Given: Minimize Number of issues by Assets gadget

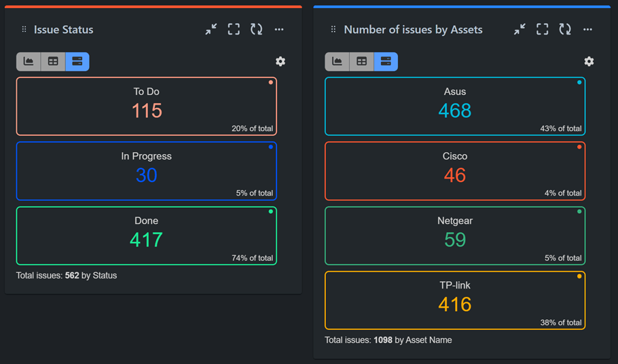Looking at the screenshot, I should click(520, 29).
